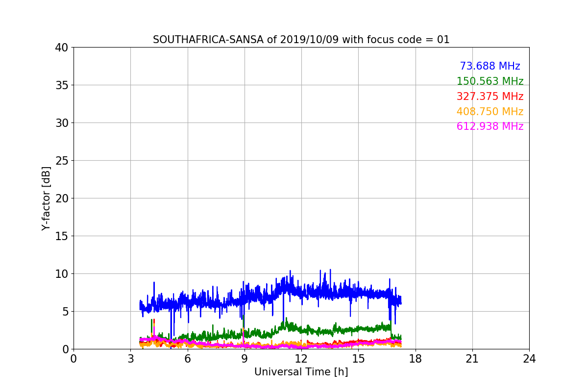Click x-axis tick label 3
Image resolution: width=588 pixels, height=392 pixels.
[x=130, y=359]
